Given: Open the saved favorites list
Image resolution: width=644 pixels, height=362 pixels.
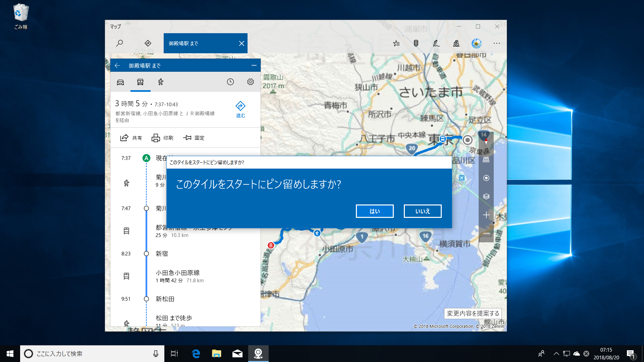Looking at the screenshot, I should pos(397,43).
